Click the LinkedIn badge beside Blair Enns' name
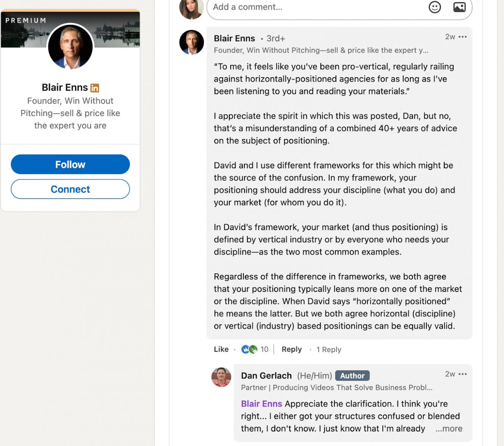This screenshot has width=504, height=446. 94,88
